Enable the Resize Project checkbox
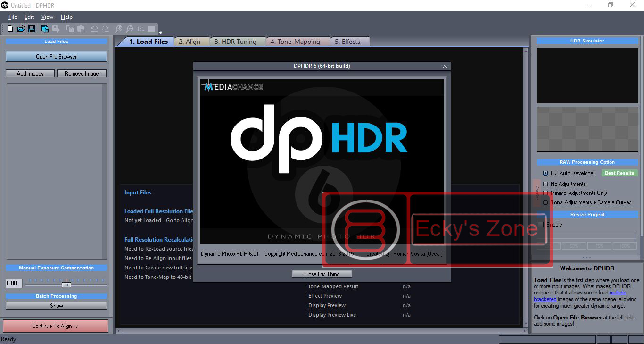The image size is (644, 344). [541, 225]
